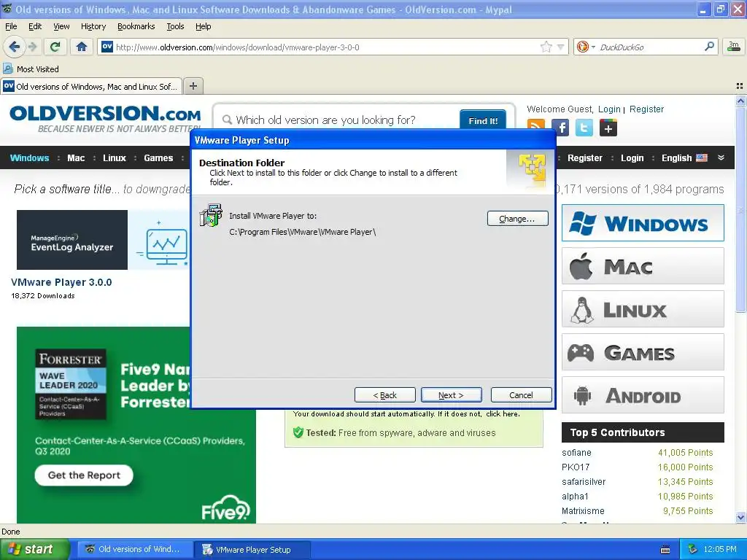Open the Linux category sidebar button

pyautogui.click(x=643, y=309)
